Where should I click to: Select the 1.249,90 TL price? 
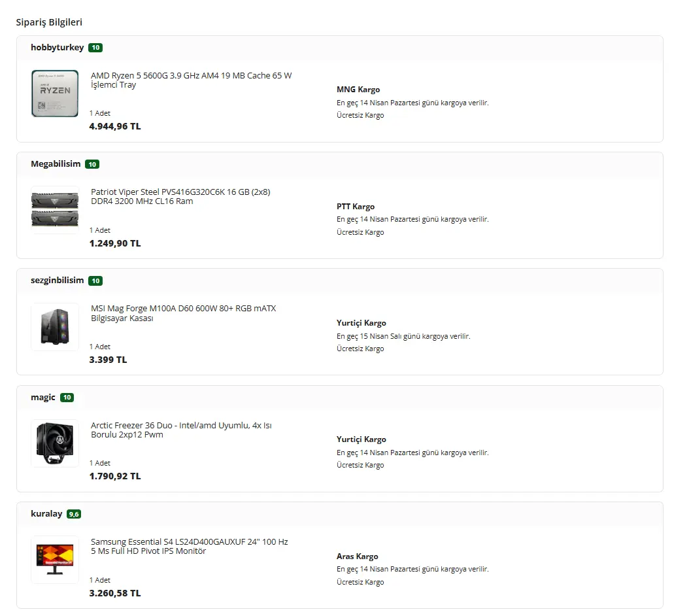(115, 243)
